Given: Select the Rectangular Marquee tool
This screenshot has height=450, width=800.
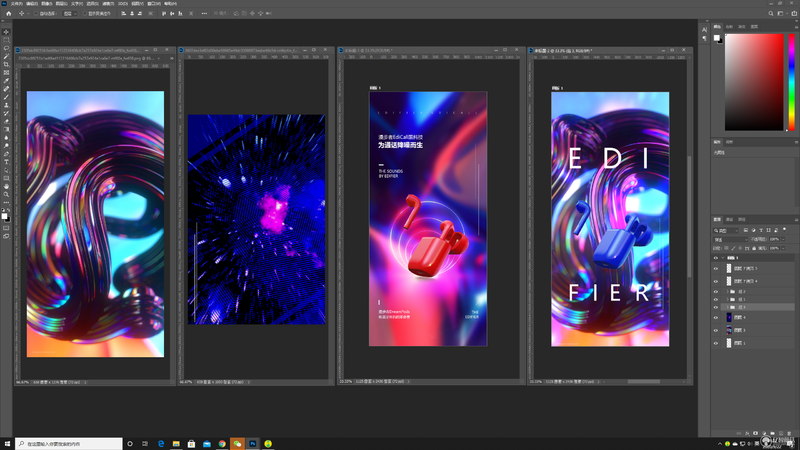Looking at the screenshot, I should tap(6, 40).
